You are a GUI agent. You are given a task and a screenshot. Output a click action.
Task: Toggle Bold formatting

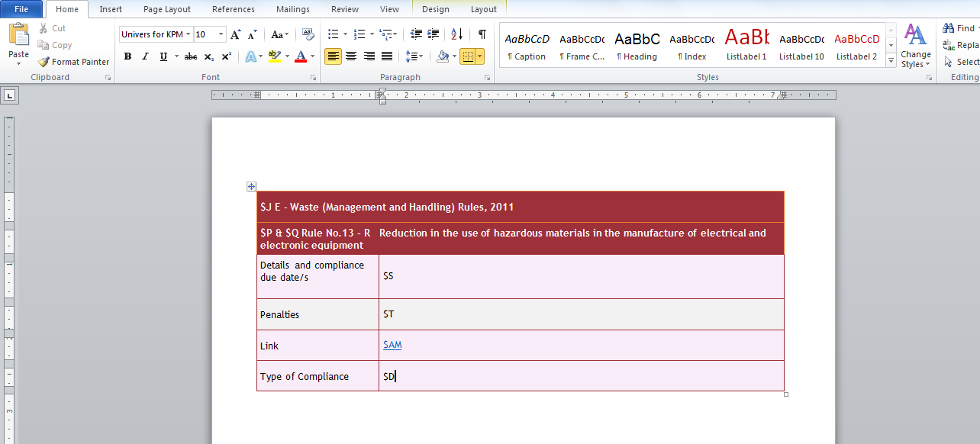[127, 56]
